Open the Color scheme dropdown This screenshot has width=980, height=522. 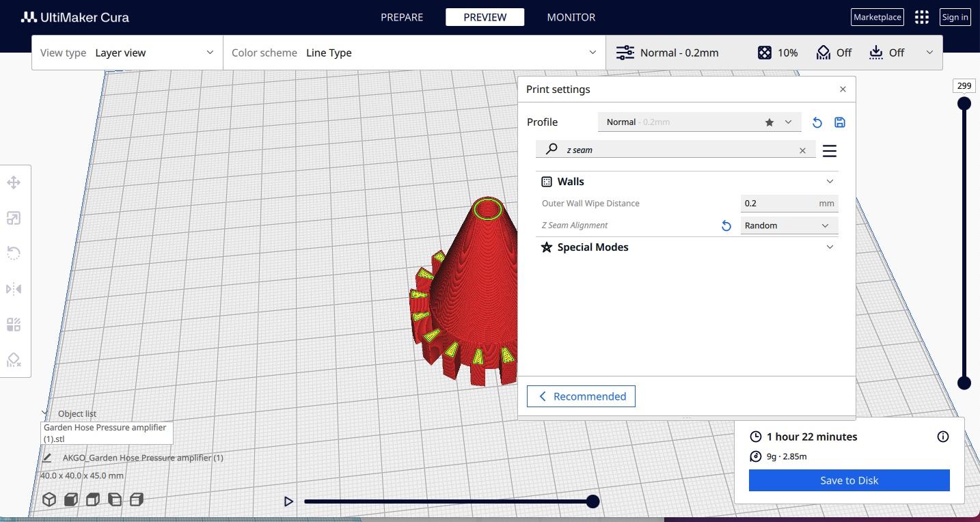(414, 53)
